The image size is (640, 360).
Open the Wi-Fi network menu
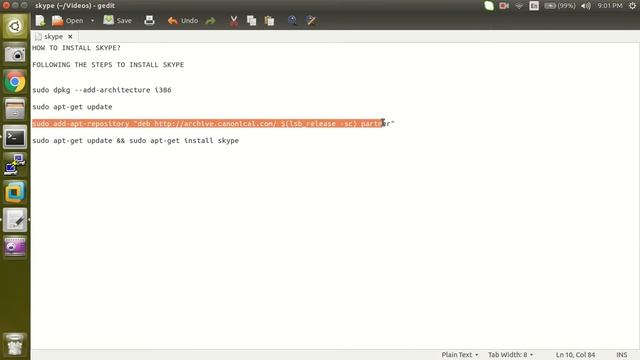pyautogui.click(x=519, y=6)
